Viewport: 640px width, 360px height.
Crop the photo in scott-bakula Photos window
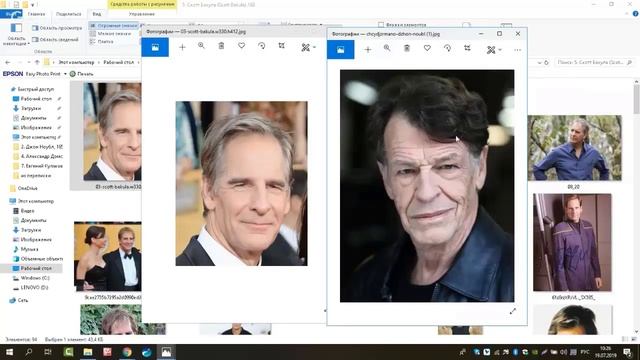click(282, 46)
